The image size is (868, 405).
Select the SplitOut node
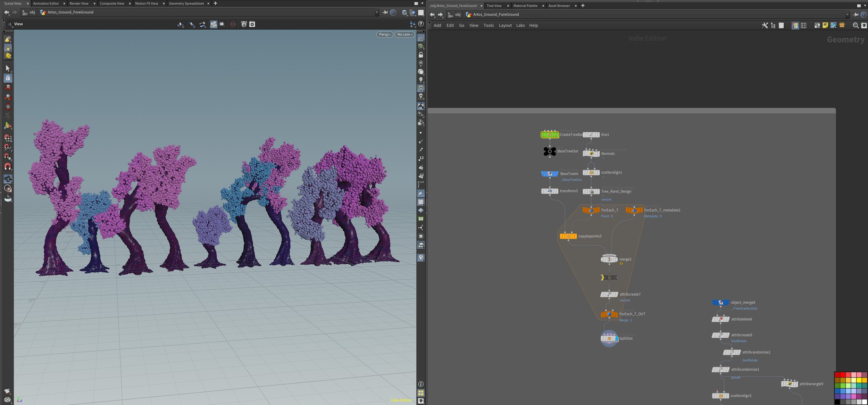(609, 338)
